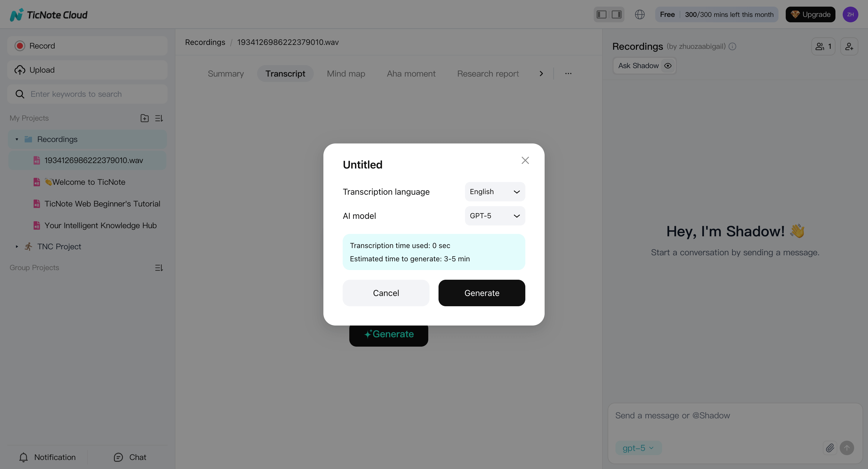The width and height of the screenshot is (868, 469).
Task: Click the keyword search field
Action: [87, 94]
